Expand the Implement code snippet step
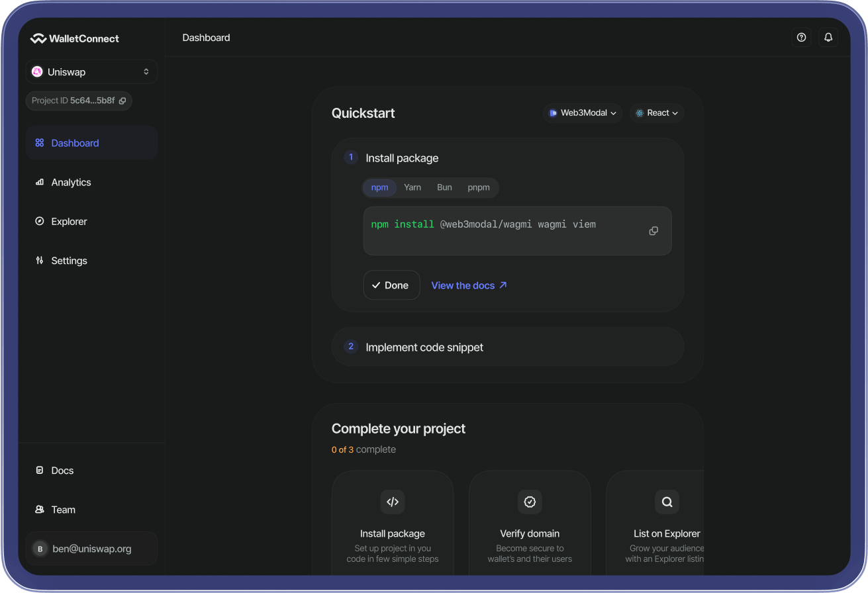The height and width of the screenshot is (593, 868). 507,347
